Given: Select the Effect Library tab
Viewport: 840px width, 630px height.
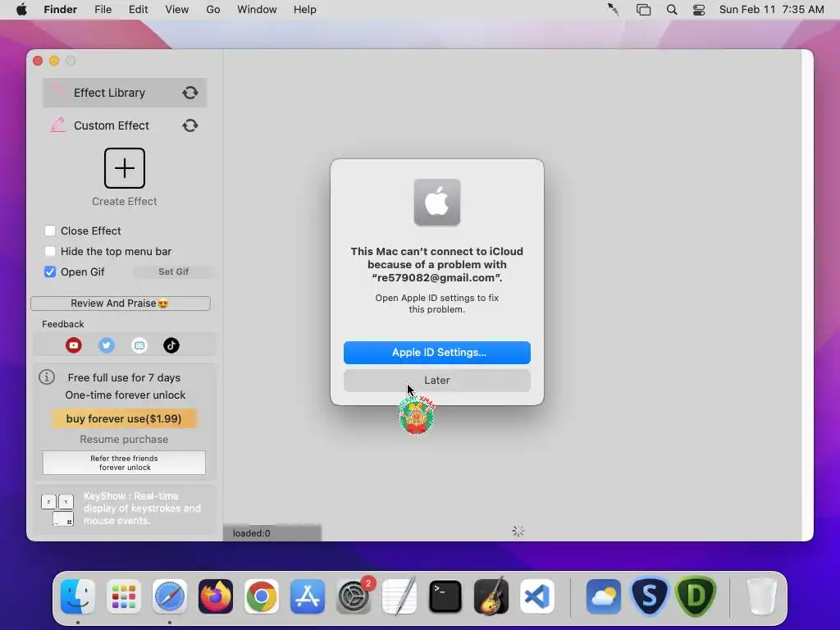Looking at the screenshot, I should tap(125, 93).
